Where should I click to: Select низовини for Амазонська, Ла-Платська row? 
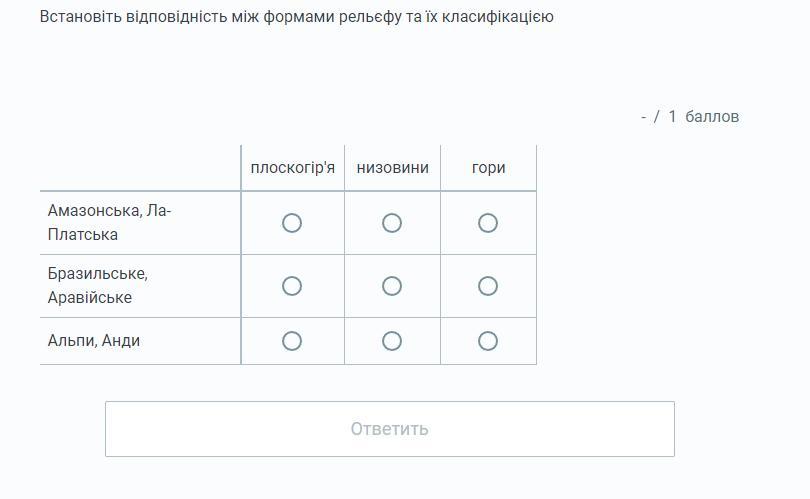coord(392,223)
